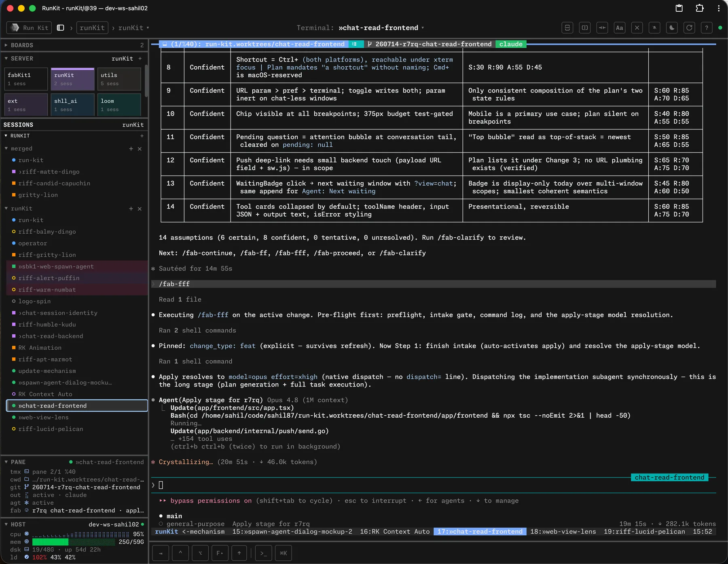728x564 pixels.
Task: Click the cpu usage sparkline graph
Action: coord(81,534)
